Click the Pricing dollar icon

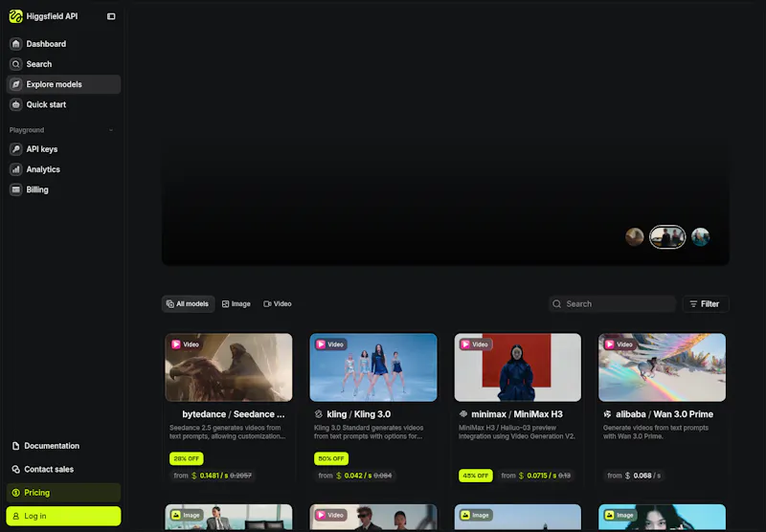click(x=15, y=493)
